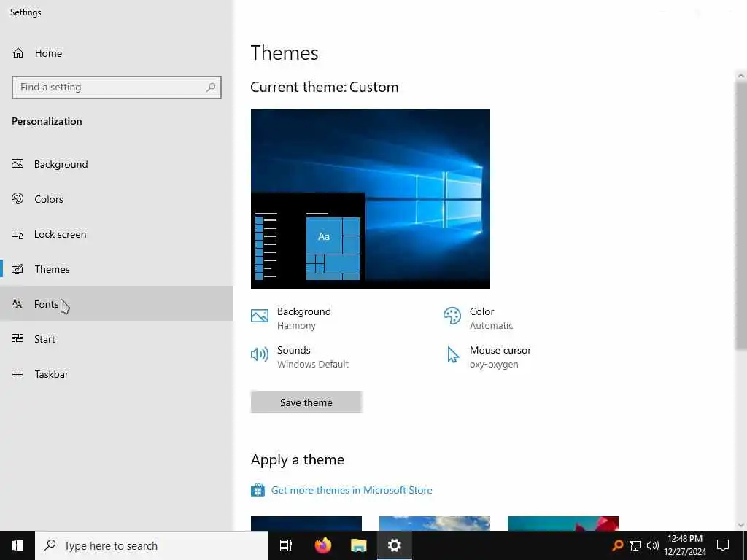Viewport: 747px width, 560px height.
Task: Open Colors personalization page
Action: [117, 199]
